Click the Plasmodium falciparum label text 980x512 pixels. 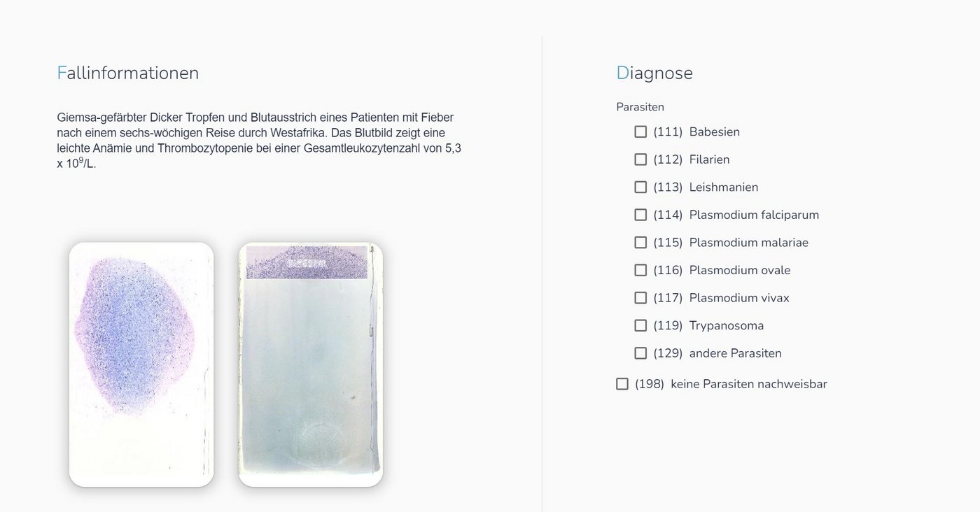[754, 215]
